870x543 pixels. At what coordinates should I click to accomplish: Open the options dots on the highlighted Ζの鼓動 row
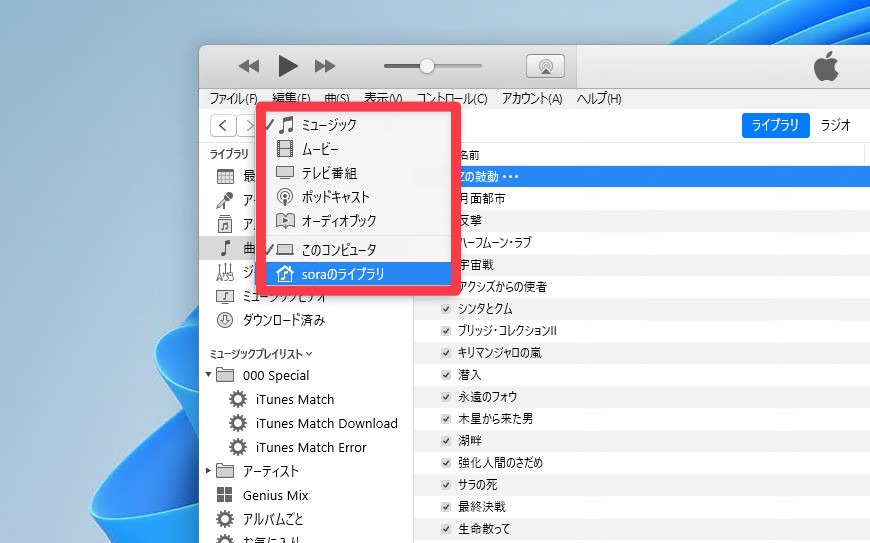coord(510,177)
